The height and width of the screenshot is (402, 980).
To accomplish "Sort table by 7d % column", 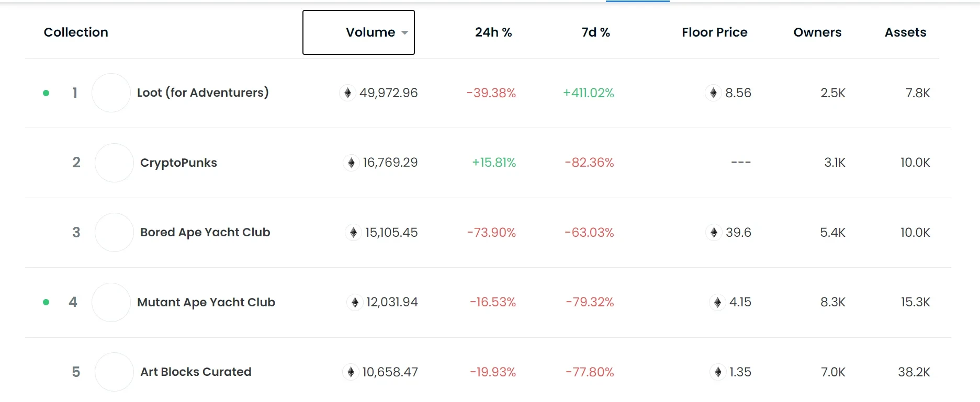I will click(x=595, y=32).
